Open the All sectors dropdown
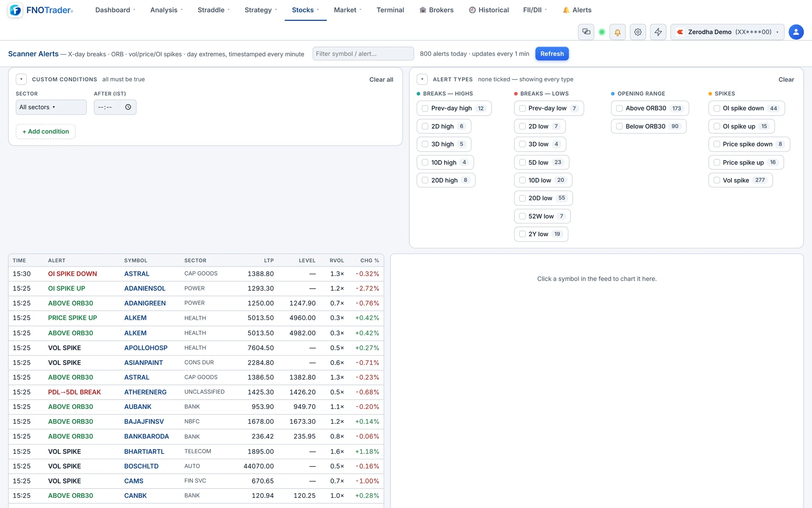 pos(51,107)
